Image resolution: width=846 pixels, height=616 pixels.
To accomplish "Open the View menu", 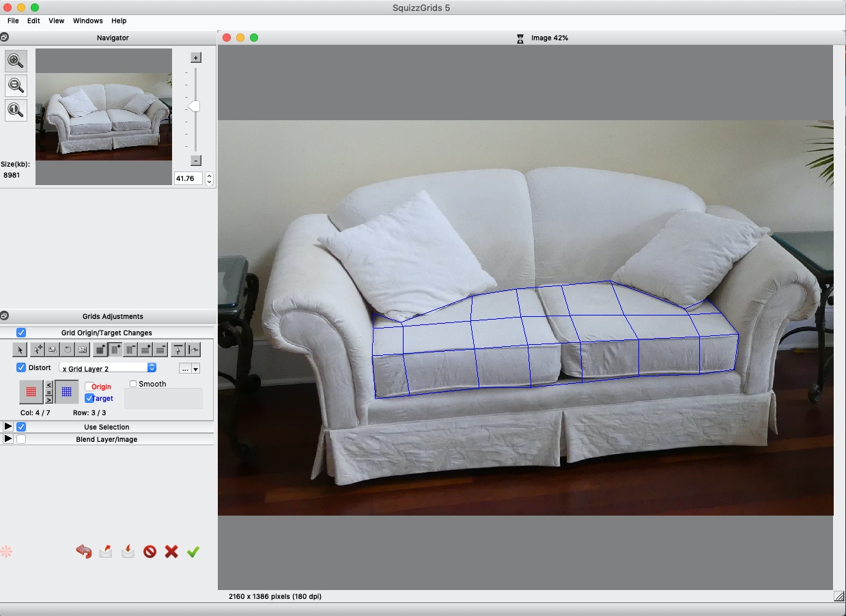I will coord(56,21).
